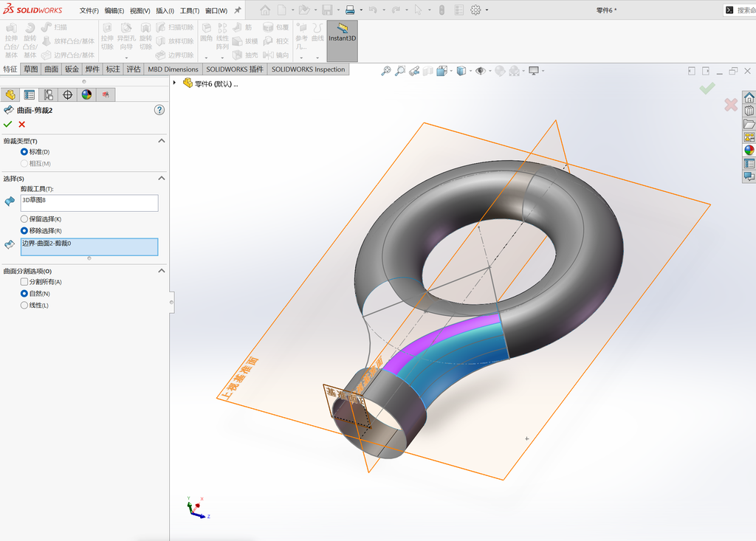The height and width of the screenshot is (541, 756).
Task: Open the DimXpertManager crosshair tab icon
Action: (67, 94)
